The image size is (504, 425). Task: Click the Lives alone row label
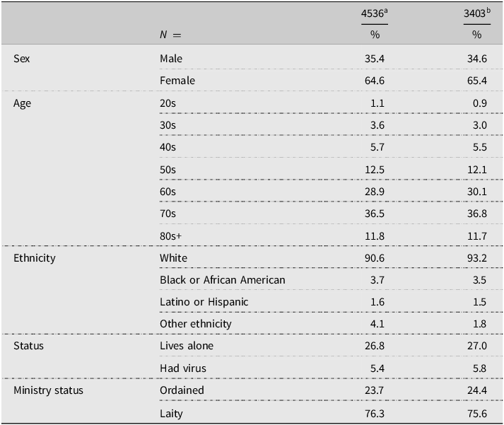[187, 346]
